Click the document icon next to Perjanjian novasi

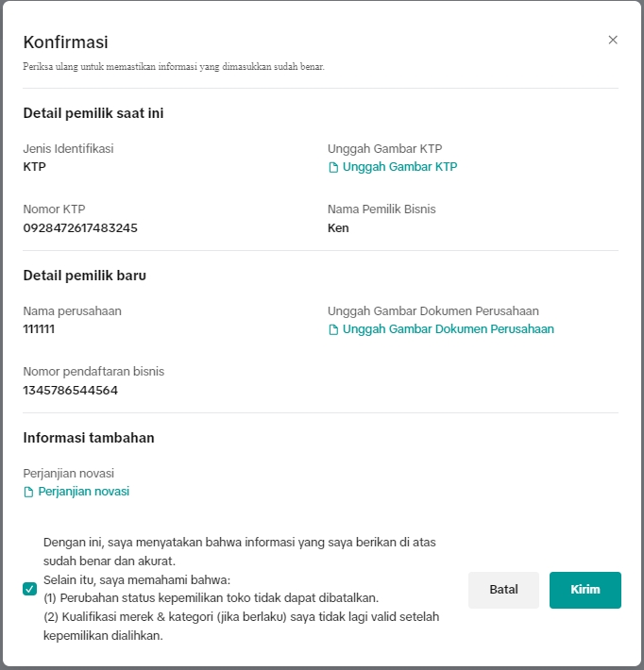(x=28, y=492)
